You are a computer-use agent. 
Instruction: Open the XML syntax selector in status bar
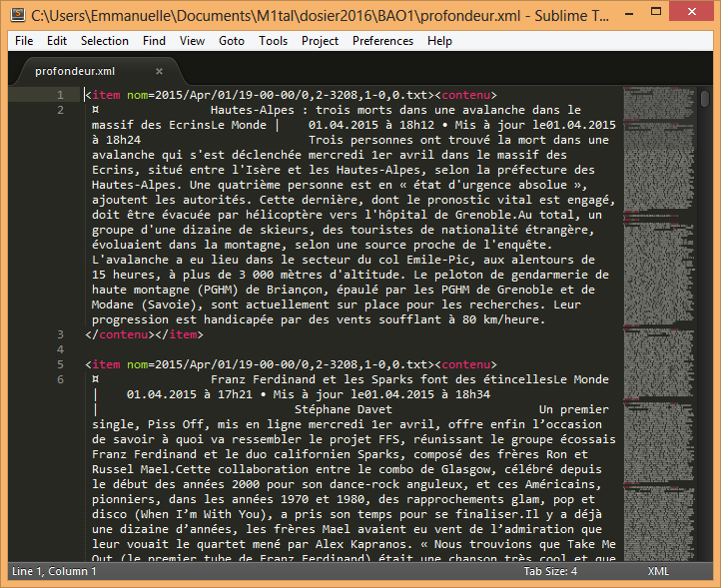pos(658,571)
